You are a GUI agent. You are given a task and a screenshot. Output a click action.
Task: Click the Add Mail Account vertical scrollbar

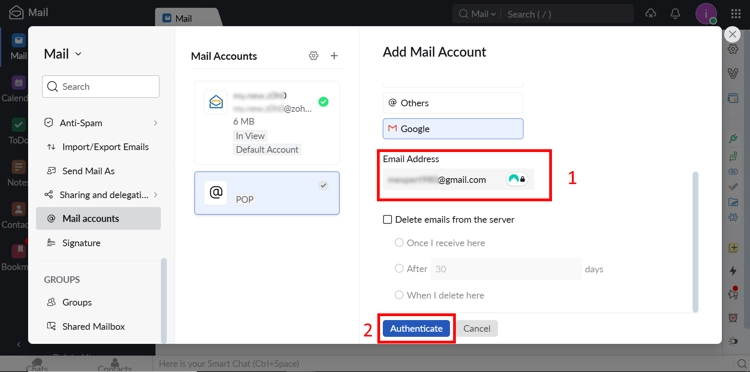[695, 242]
